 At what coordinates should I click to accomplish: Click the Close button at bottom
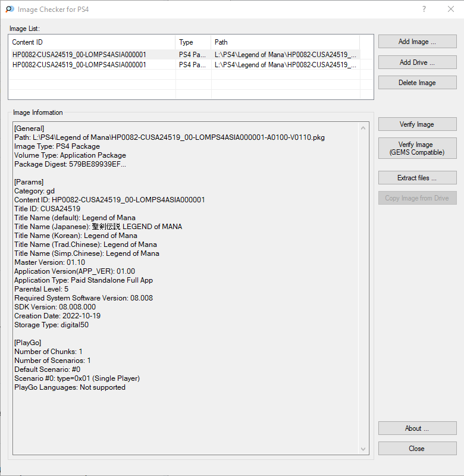coord(417,449)
